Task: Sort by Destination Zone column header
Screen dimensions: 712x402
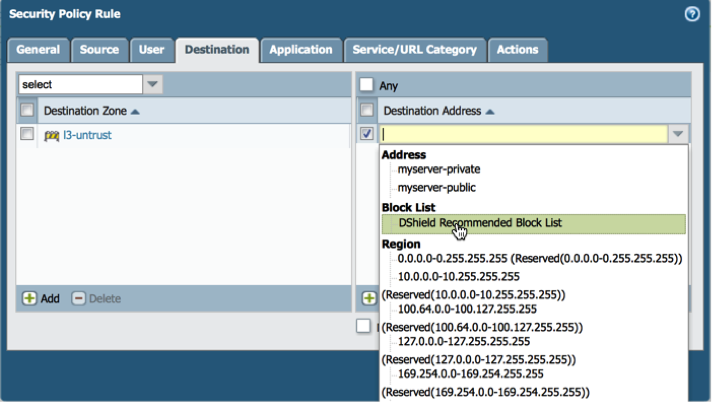Action: pyautogui.click(x=91, y=111)
